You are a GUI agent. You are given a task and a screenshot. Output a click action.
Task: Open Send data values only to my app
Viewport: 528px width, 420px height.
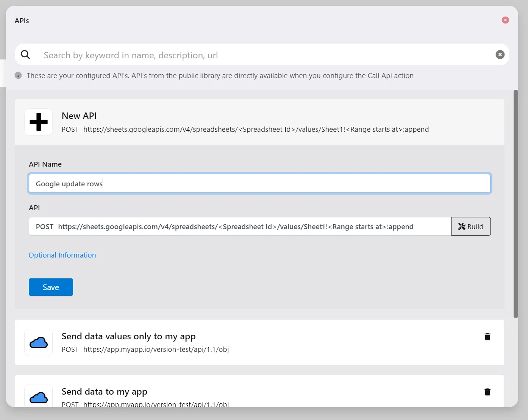coord(260,342)
